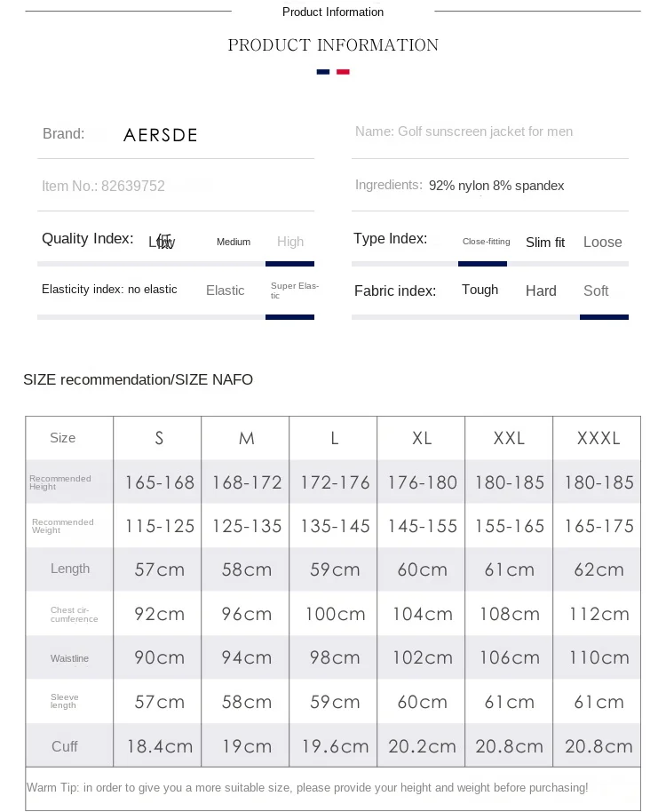Select the Slim fit type option
This screenshot has width=666, height=812.
tap(545, 243)
